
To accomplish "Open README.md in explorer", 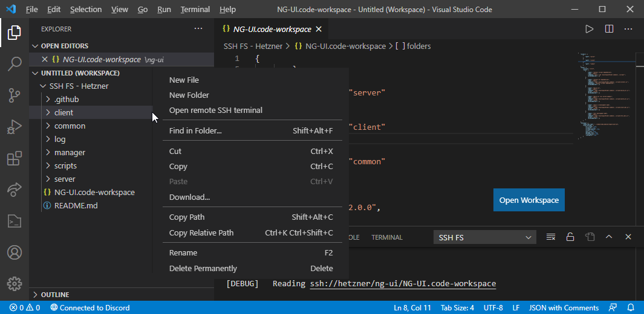I will click(76, 205).
